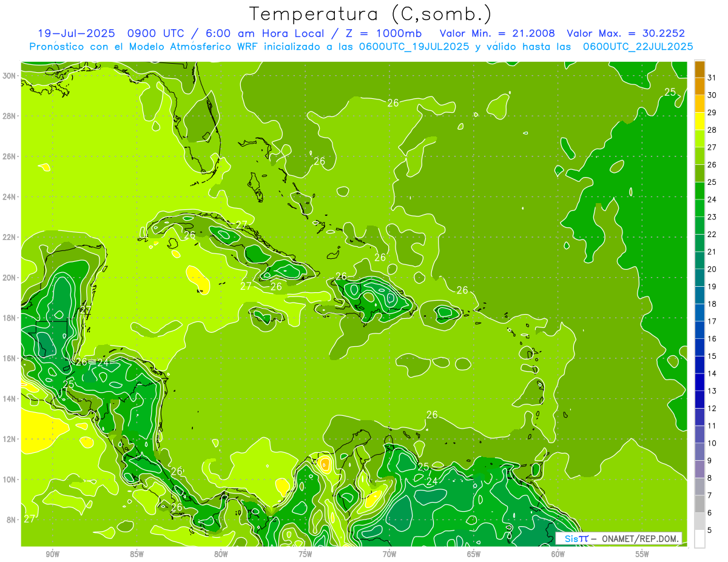Pick the blue swatch between 16 and 17
728x562 pixels.
click(x=699, y=330)
